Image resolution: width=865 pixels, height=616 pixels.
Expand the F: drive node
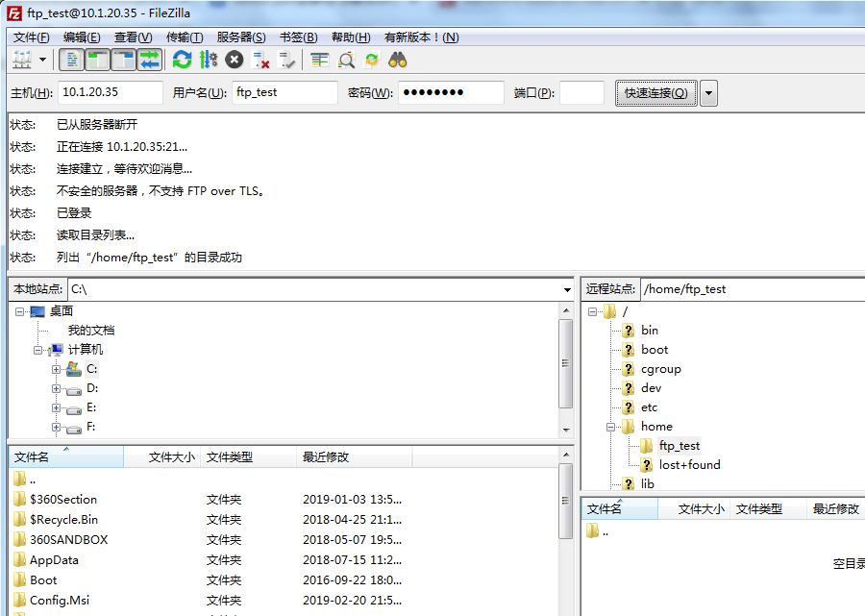pos(57,428)
